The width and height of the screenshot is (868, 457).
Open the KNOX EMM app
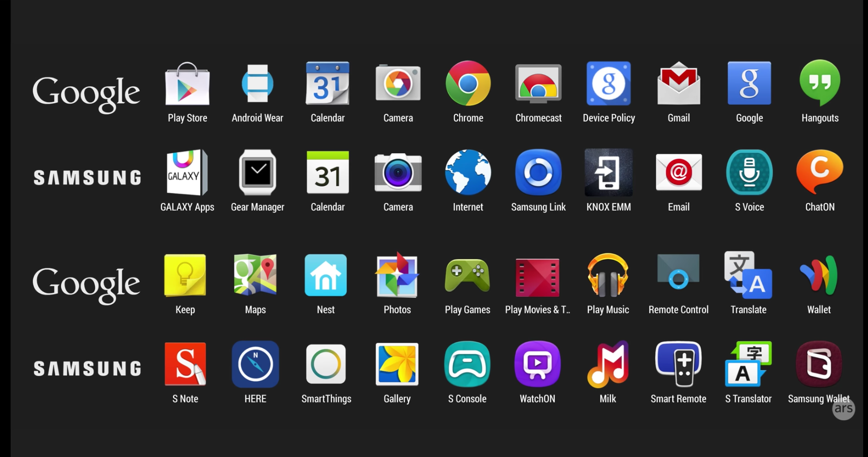point(609,172)
